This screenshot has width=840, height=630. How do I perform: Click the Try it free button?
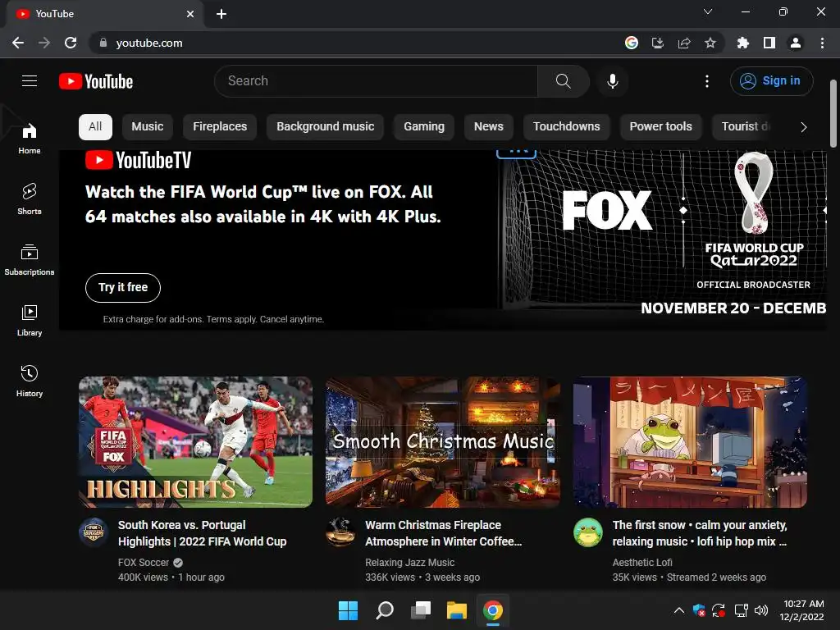123,288
